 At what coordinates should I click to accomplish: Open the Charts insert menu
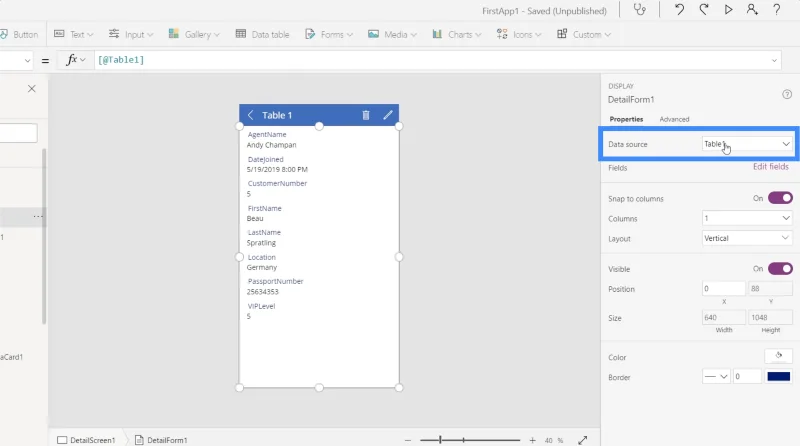click(x=457, y=34)
